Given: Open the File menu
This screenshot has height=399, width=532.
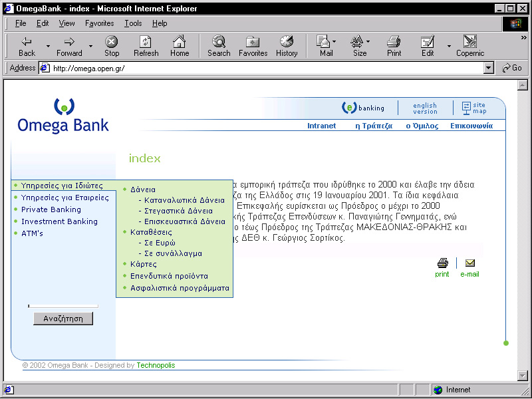Looking at the screenshot, I should (21, 23).
